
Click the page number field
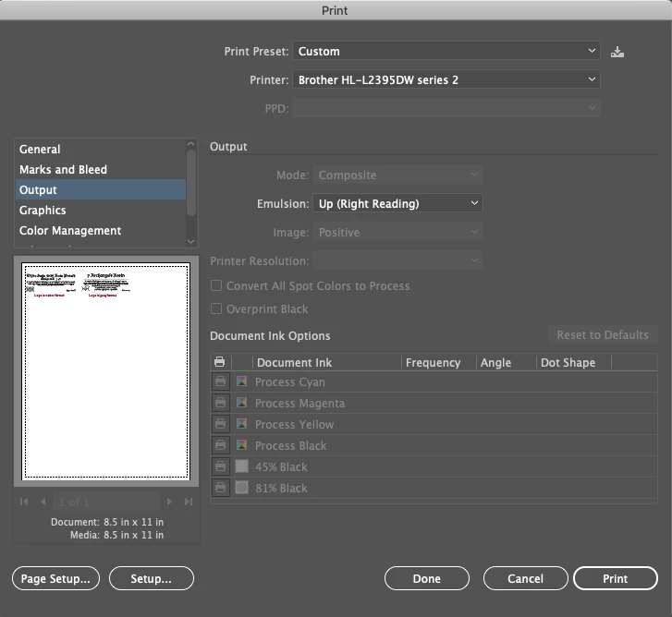coord(106,502)
